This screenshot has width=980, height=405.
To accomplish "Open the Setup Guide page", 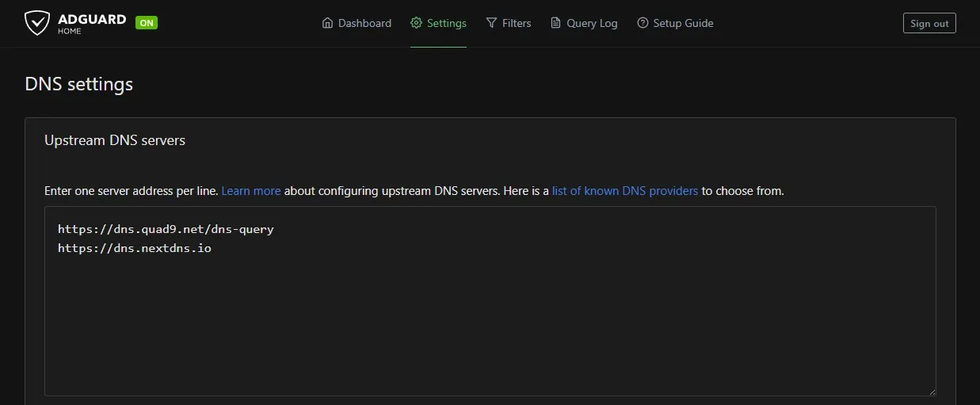I will [675, 23].
